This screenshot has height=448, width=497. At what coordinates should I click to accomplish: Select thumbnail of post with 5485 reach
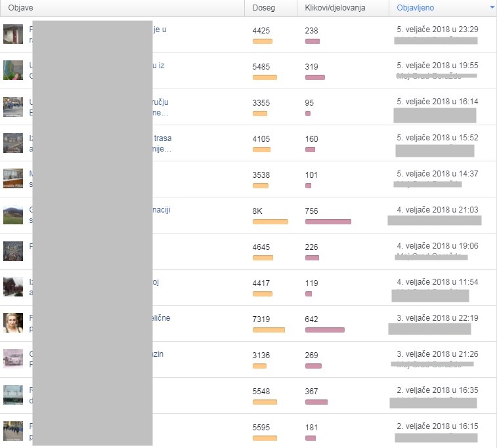click(13, 70)
